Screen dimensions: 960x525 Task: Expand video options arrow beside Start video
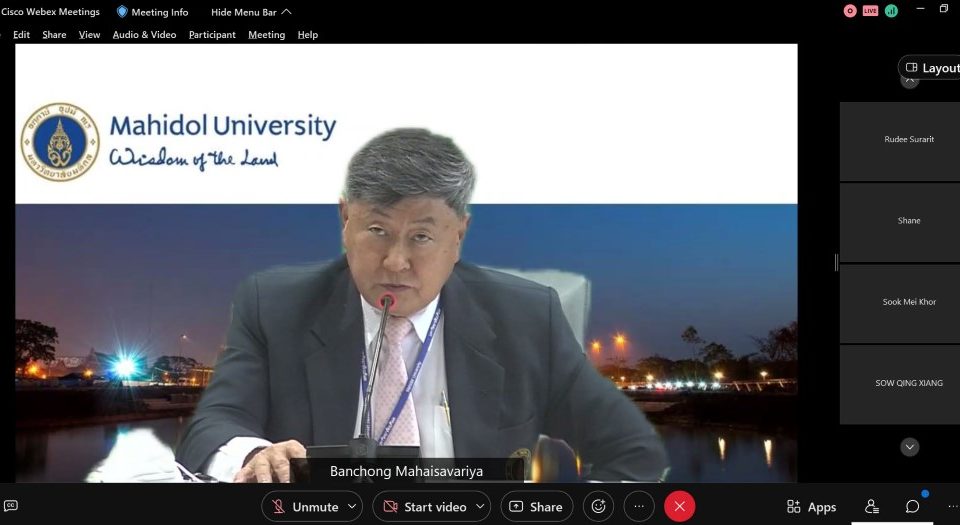coord(480,507)
